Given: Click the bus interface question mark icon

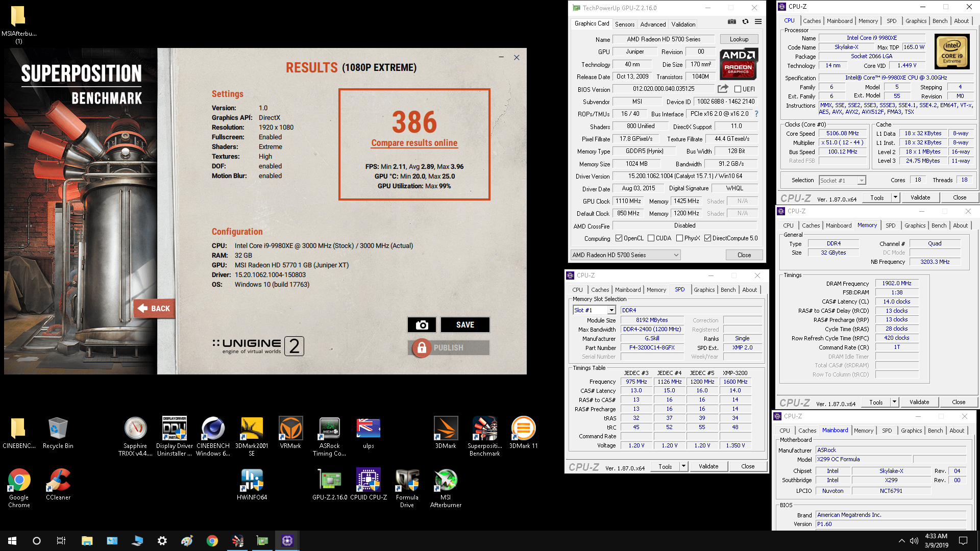Looking at the screenshot, I should (756, 114).
